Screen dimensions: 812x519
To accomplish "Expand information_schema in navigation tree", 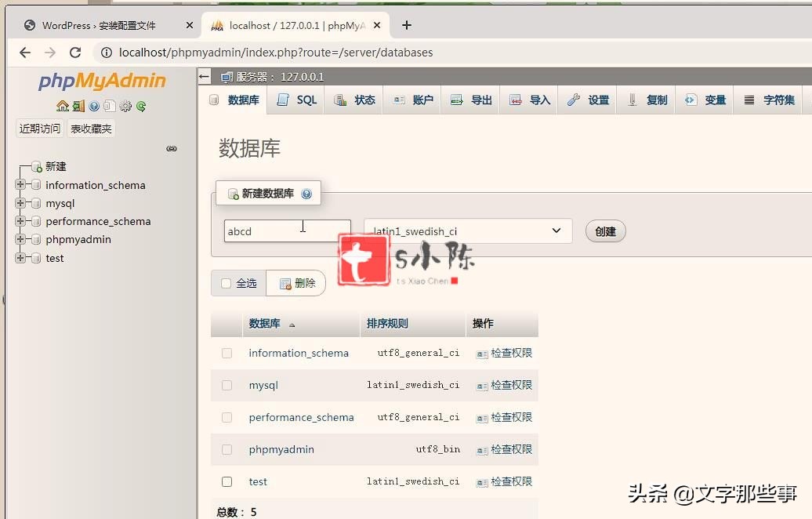I will 20,184.
